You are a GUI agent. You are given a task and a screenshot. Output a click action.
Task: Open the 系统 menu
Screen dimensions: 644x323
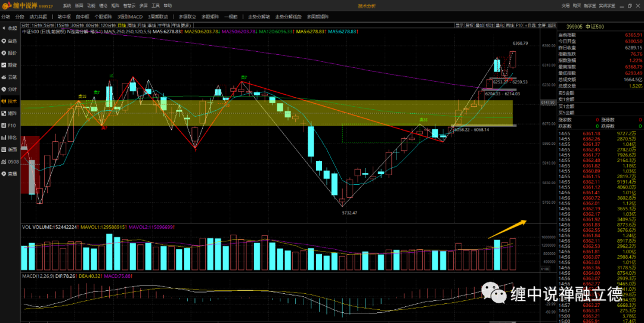pos(67,6)
